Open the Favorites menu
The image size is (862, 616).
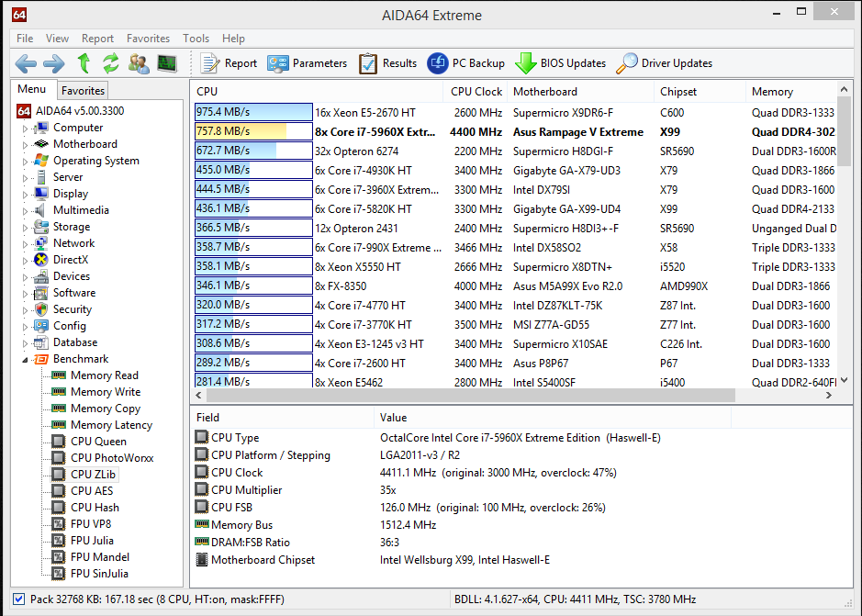click(148, 39)
